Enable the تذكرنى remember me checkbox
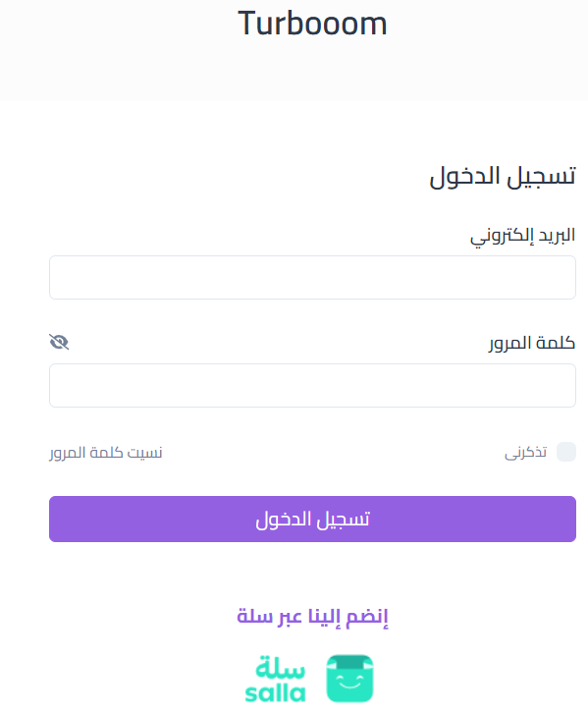 point(566,452)
